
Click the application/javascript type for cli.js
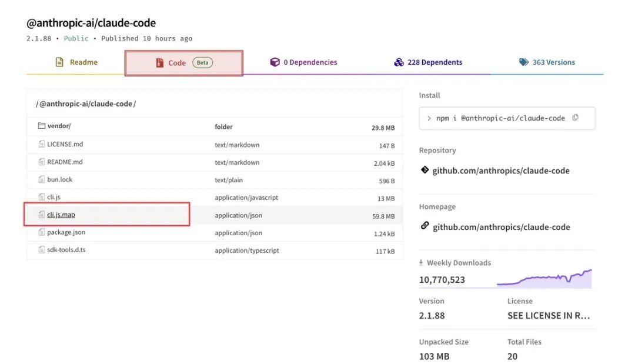pos(246,198)
